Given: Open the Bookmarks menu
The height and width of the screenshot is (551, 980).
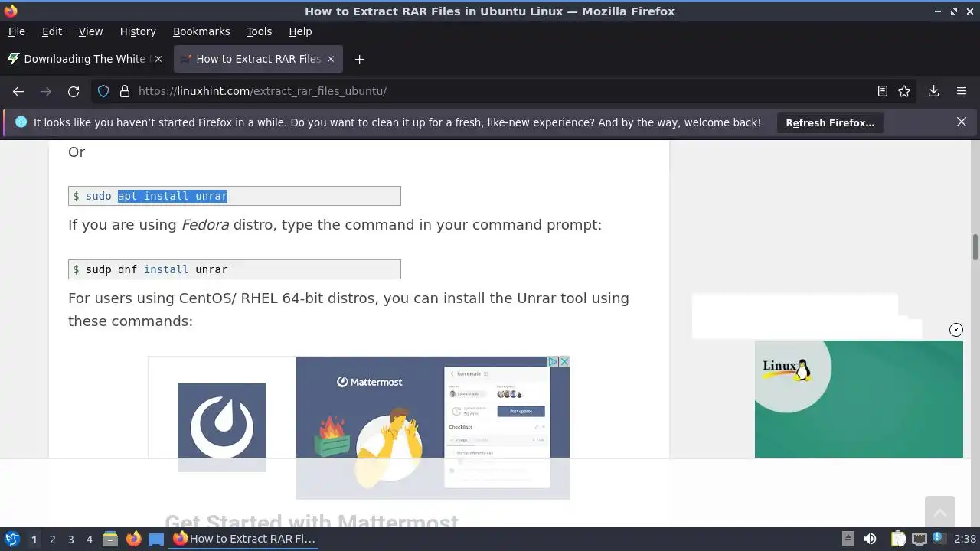Looking at the screenshot, I should tap(201, 31).
